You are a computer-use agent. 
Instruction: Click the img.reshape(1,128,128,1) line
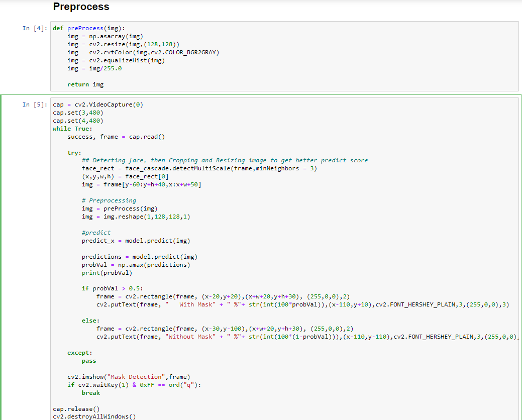tap(136, 217)
